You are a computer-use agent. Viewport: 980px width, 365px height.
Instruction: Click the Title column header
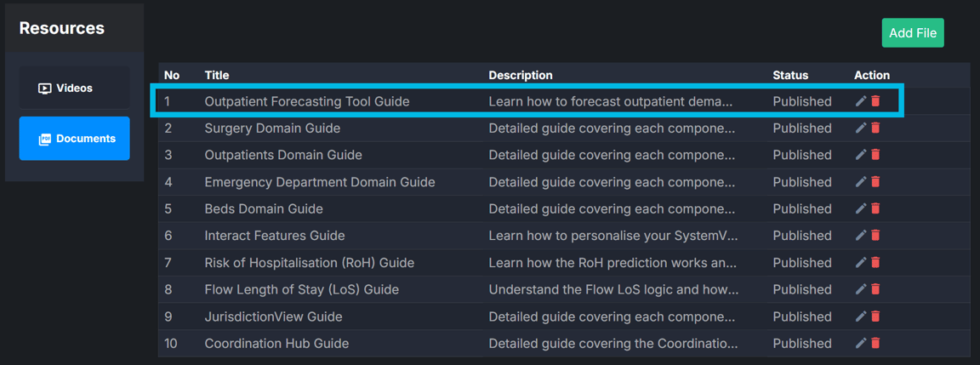click(x=217, y=75)
